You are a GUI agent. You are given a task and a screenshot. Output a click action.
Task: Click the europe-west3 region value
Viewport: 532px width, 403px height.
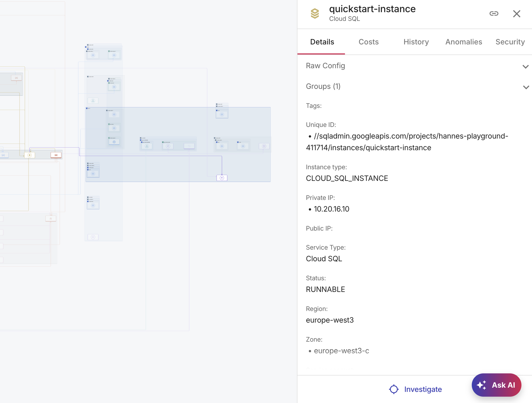(x=330, y=320)
